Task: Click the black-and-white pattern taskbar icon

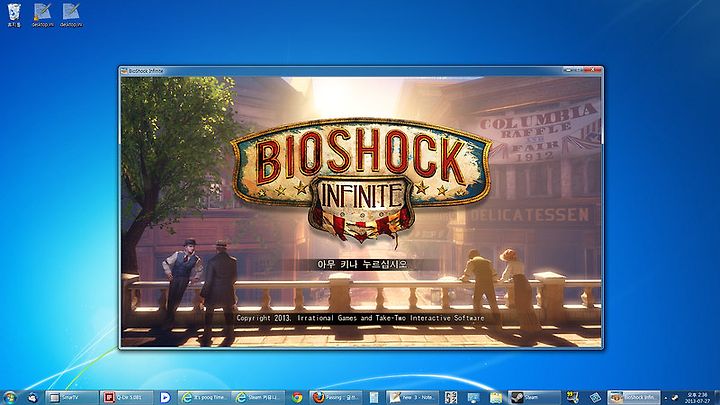Action: click(450, 398)
